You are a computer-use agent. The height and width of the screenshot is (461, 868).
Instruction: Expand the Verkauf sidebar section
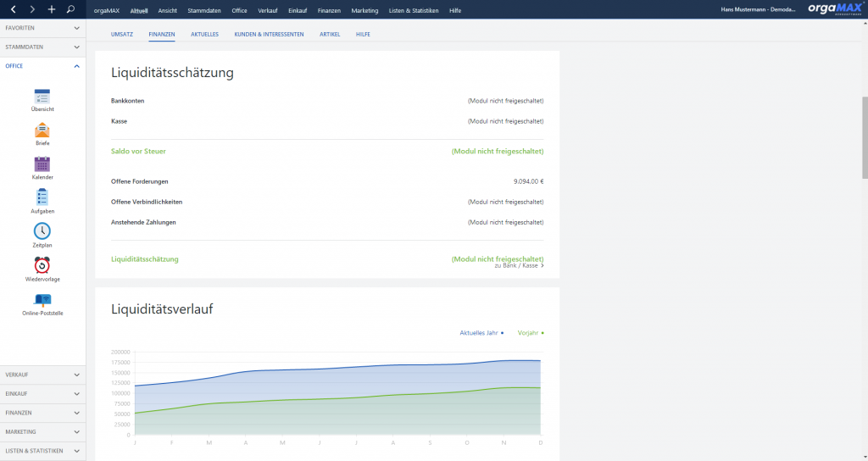pos(42,375)
